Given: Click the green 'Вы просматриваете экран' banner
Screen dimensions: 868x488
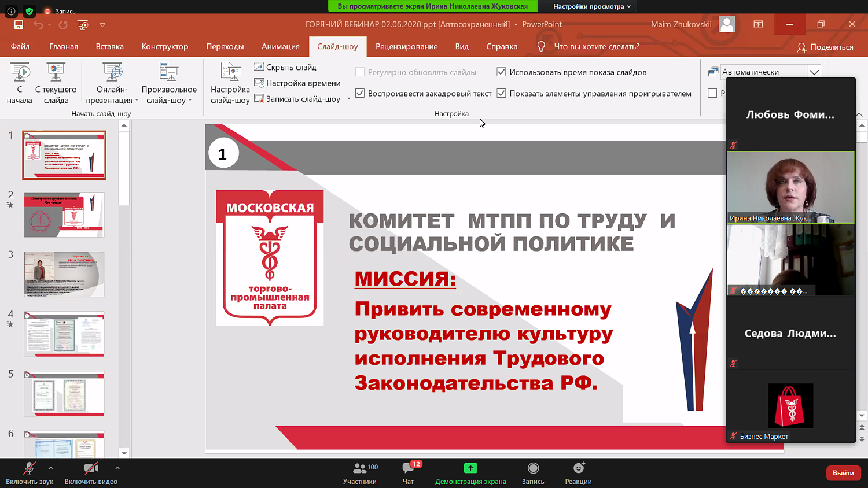Looking at the screenshot, I should click(x=433, y=6).
